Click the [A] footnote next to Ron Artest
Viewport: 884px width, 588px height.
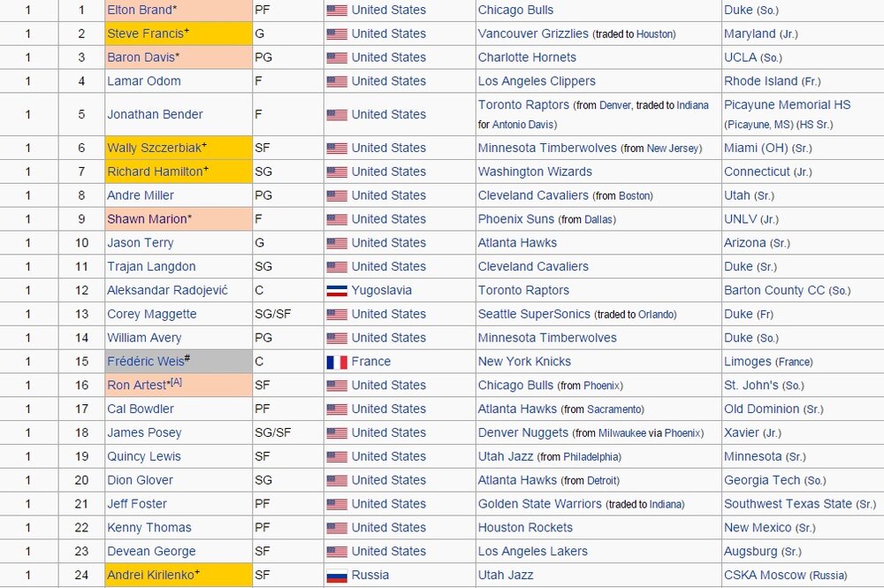coord(176,382)
